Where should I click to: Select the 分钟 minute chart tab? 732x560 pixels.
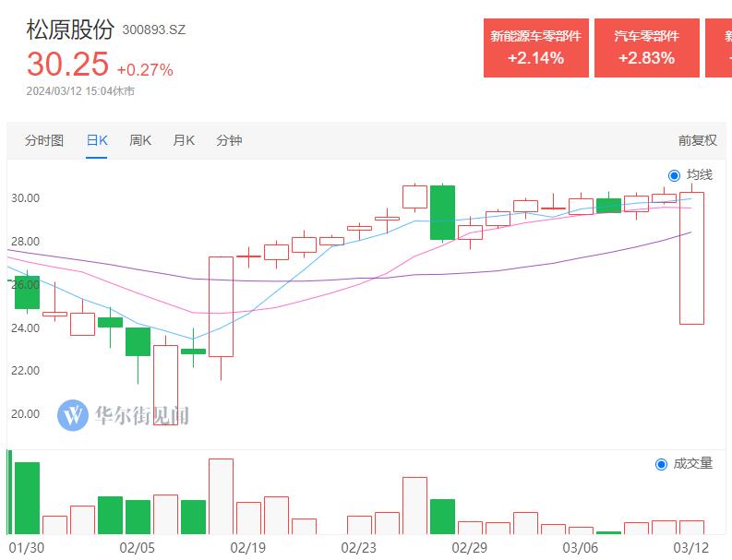click(229, 140)
